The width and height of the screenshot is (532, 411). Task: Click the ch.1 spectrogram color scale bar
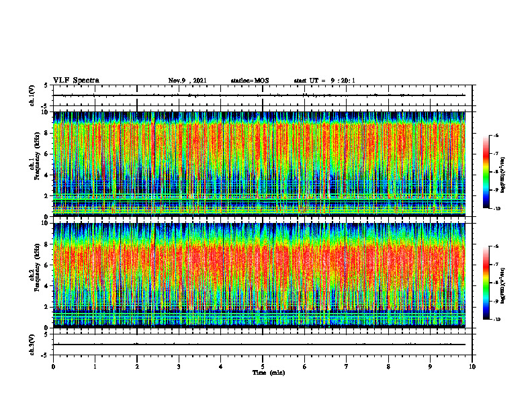coord(486,172)
